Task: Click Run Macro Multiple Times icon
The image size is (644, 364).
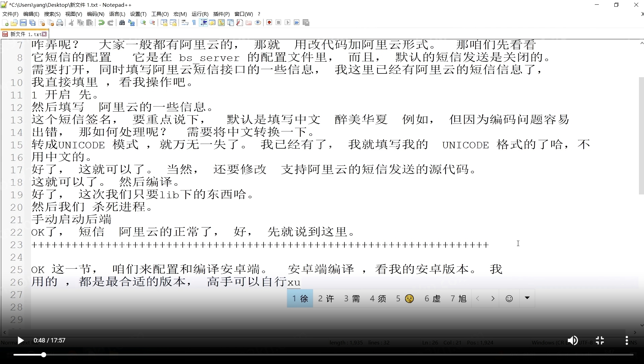Action: tap(297, 23)
